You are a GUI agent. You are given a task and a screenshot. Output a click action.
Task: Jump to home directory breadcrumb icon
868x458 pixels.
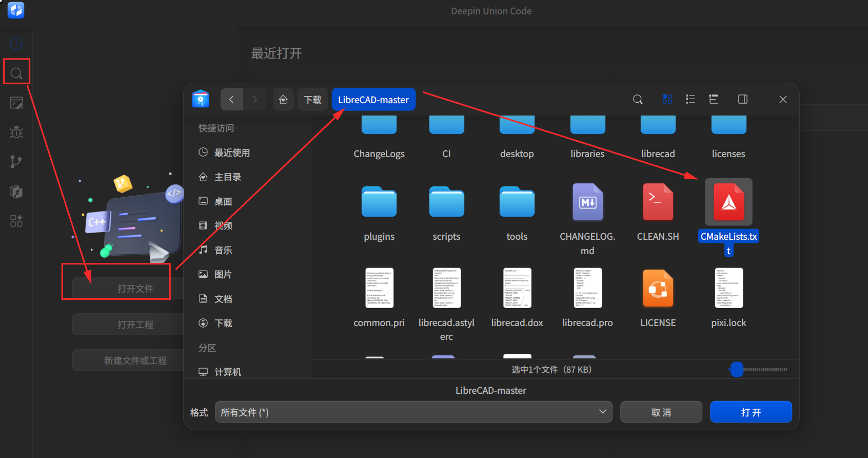[283, 100]
